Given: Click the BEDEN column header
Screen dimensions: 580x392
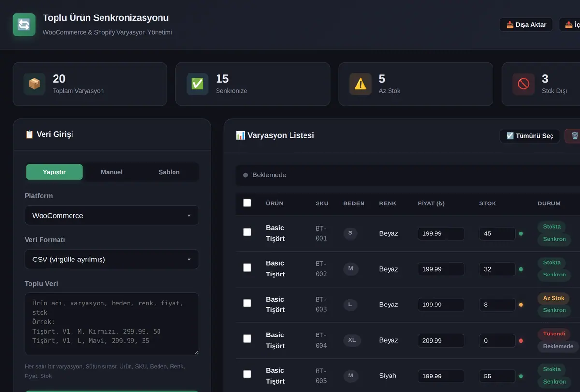Looking at the screenshot, I should [354, 203].
